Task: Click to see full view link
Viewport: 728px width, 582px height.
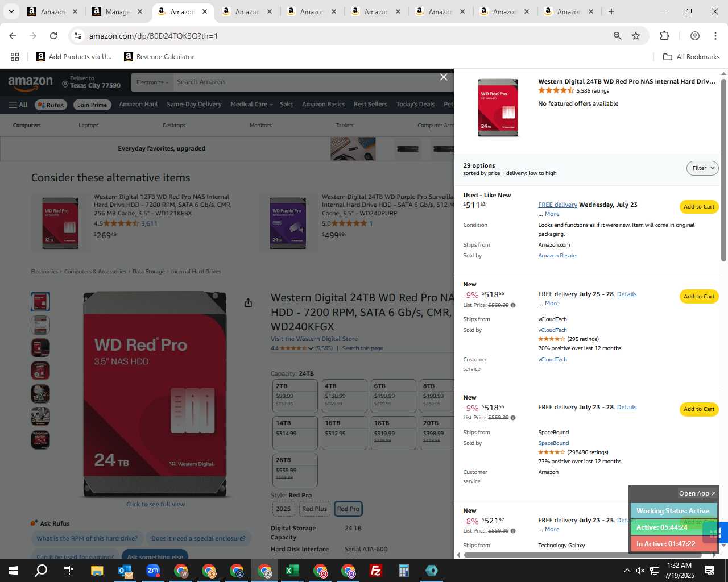Action: pyautogui.click(x=155, y=505)
